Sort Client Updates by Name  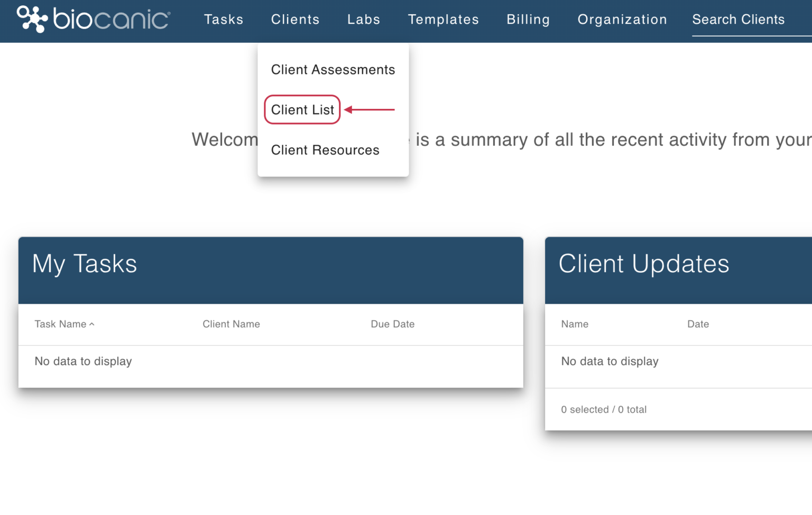574,324
